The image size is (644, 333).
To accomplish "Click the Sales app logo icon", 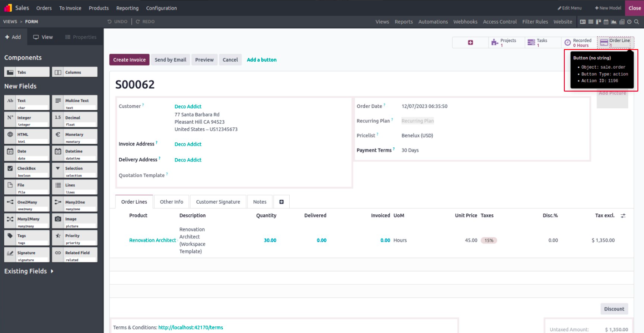I will pos(8,8).
